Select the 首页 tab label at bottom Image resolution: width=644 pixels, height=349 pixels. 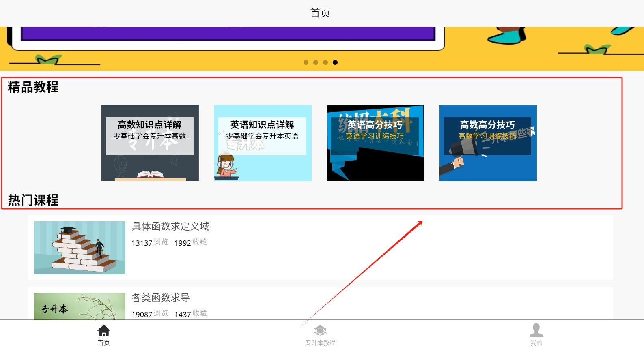tap(104, 343)
